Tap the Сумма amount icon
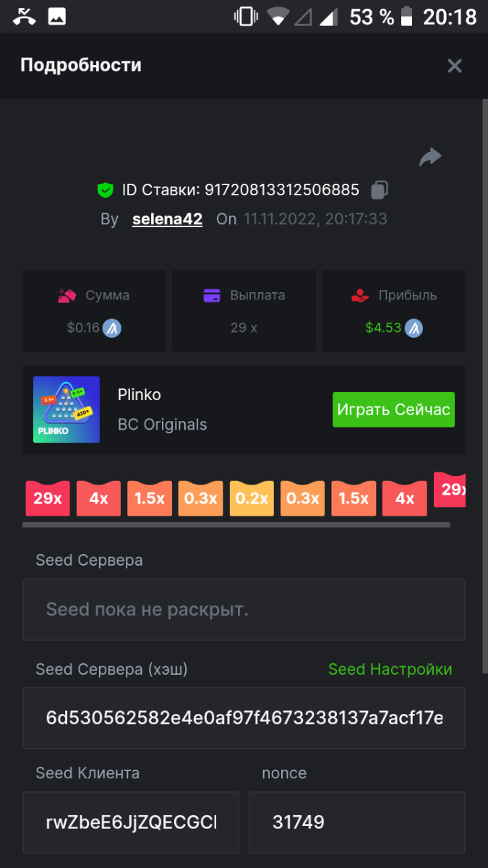Image resolution: width=488 pixels, height=868 pixels. (x=67, y=295)
